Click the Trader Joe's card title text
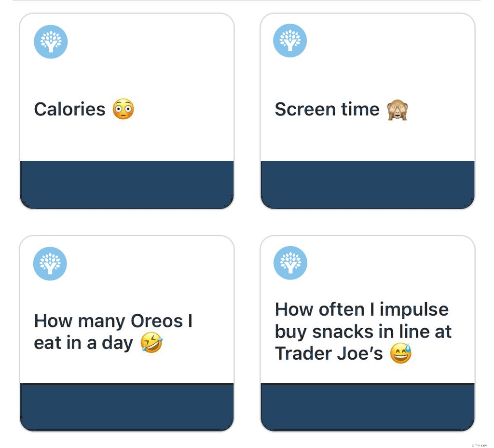 [x=363, y=332]
